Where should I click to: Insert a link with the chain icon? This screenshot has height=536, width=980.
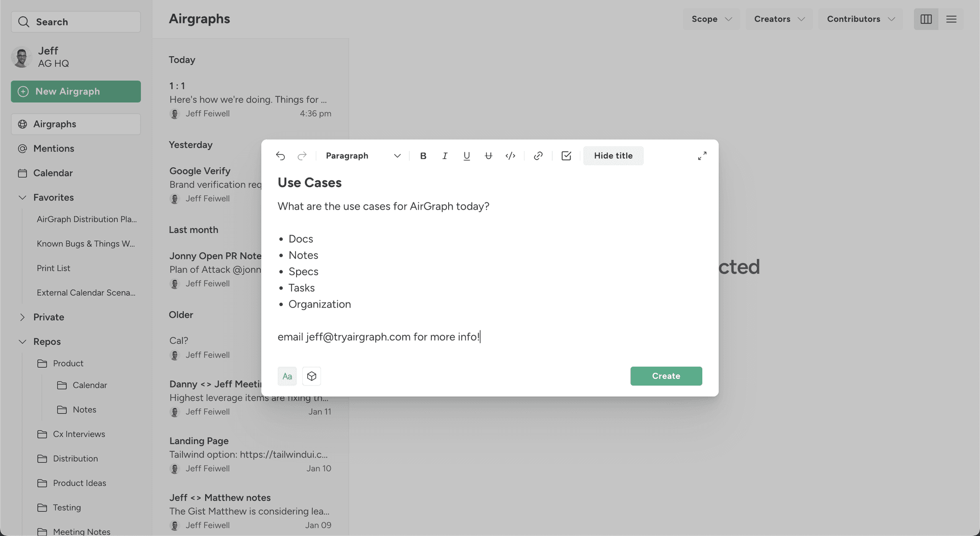(538, 156)
